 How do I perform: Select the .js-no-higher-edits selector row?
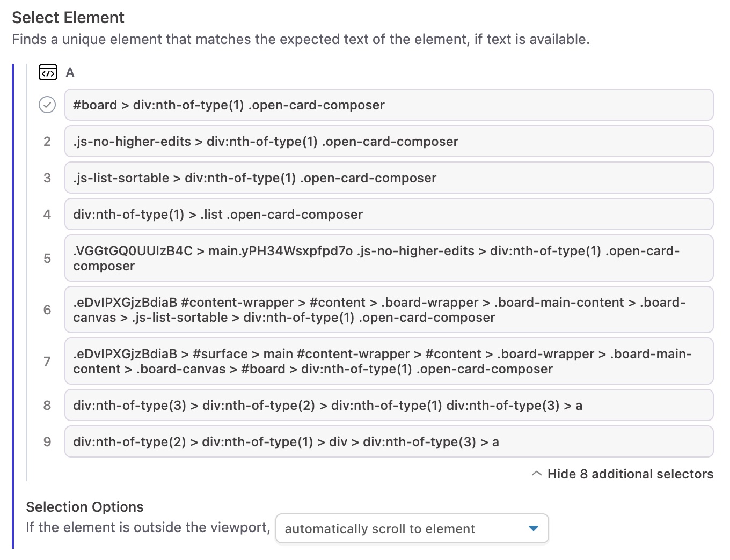(x=389, y=141)
